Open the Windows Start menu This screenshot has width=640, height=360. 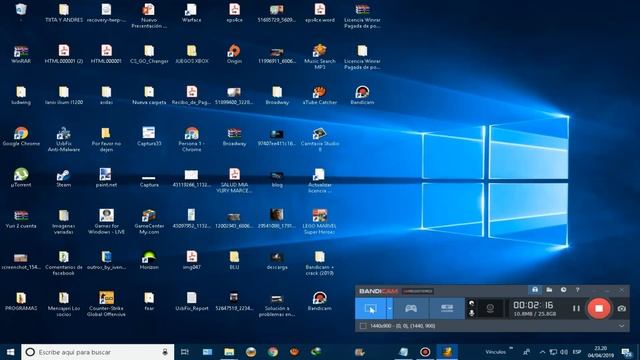pyautogui.click(x=11, y=352)
